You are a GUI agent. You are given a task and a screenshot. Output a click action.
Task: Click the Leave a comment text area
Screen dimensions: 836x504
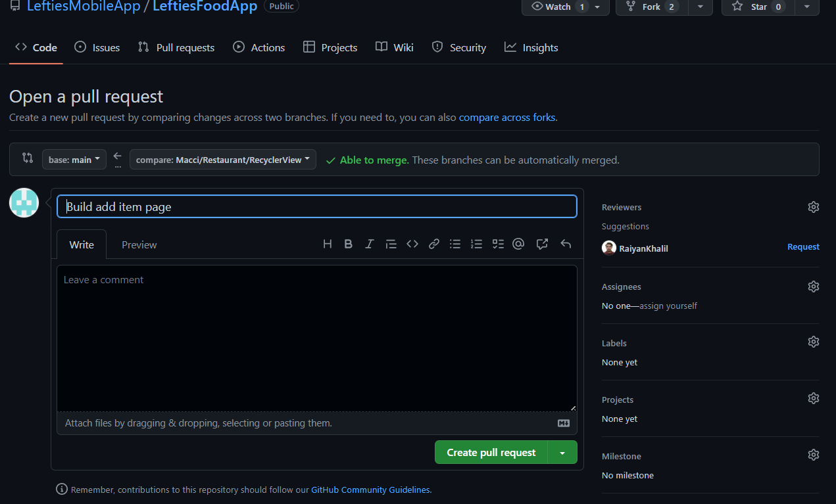[x=317, y=338]
